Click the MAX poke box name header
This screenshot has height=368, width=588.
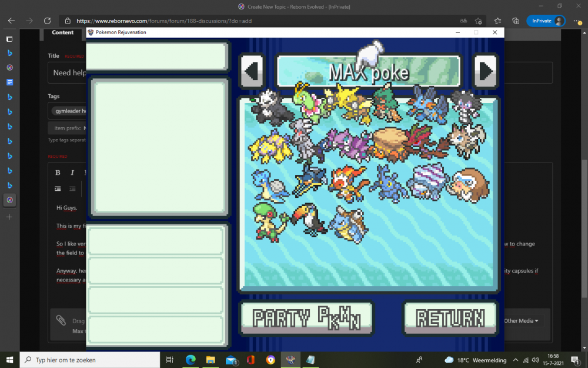(x=369, y=71)
